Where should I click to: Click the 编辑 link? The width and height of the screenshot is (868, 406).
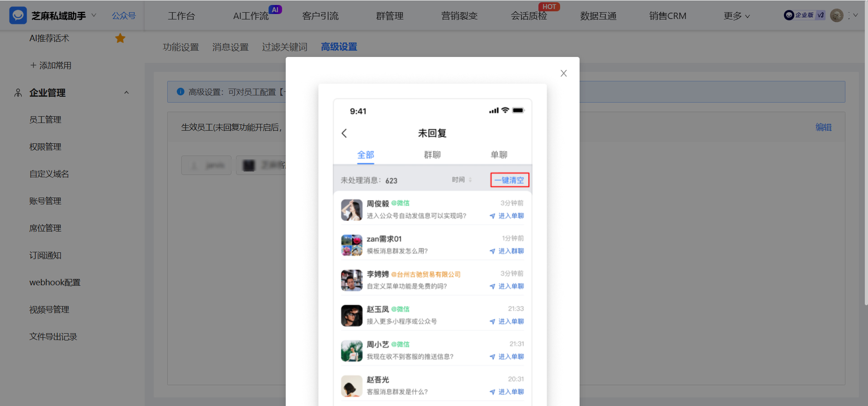pyautogui.click(x=823, y=127)
